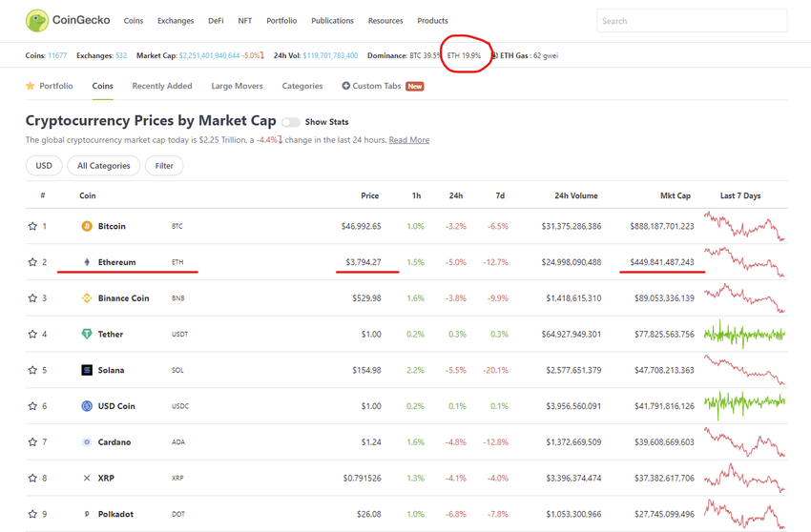
Task: Open the Solana coin page link
Action: pyautogui.click(x=111, y=370)
